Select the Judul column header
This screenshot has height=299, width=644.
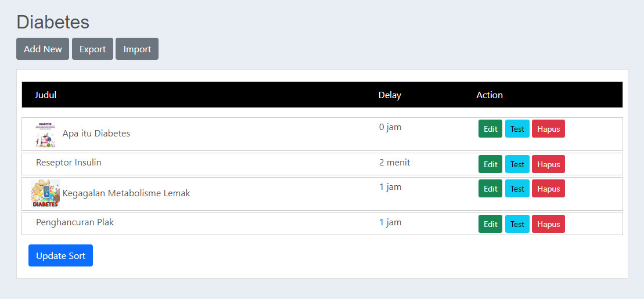(45, 95)
